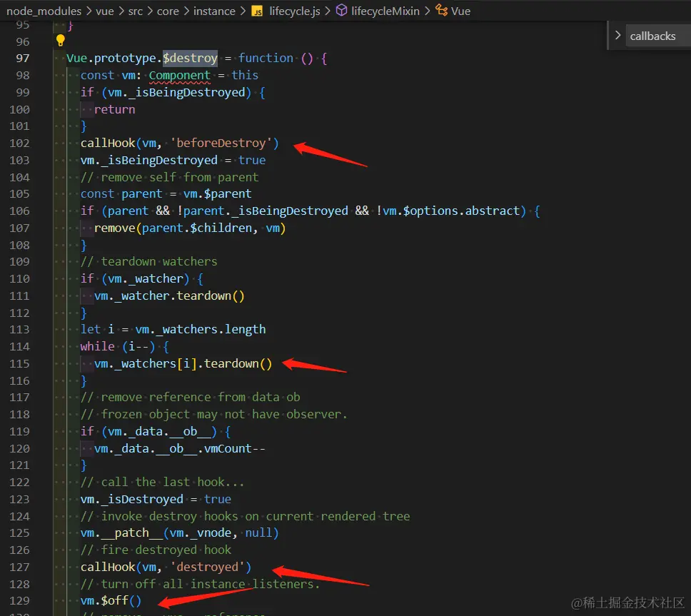Click 'turn off all instance listeners' comment
Viewport: 691px width, 616px height.
pyautogui.click(x=200, y=585)
